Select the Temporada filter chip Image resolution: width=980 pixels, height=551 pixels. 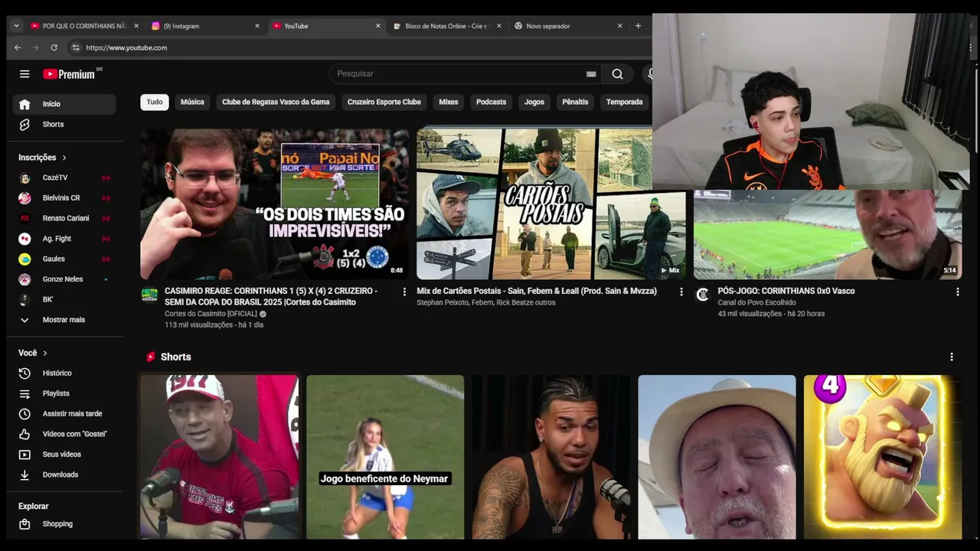click(625, 102)
